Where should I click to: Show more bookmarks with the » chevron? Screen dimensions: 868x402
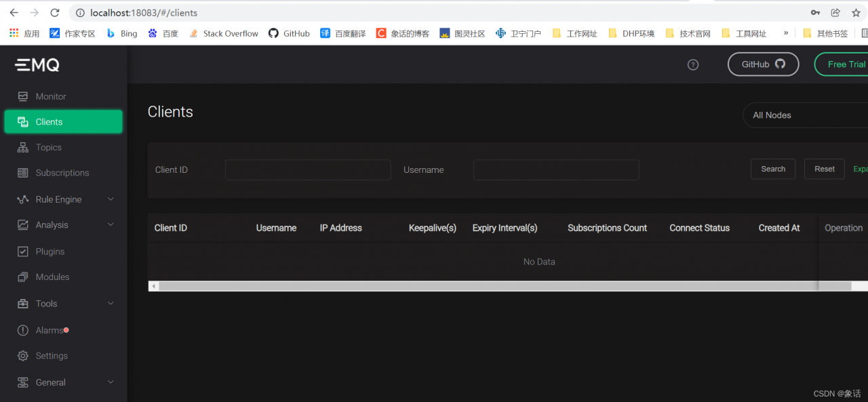coord(786,33)
